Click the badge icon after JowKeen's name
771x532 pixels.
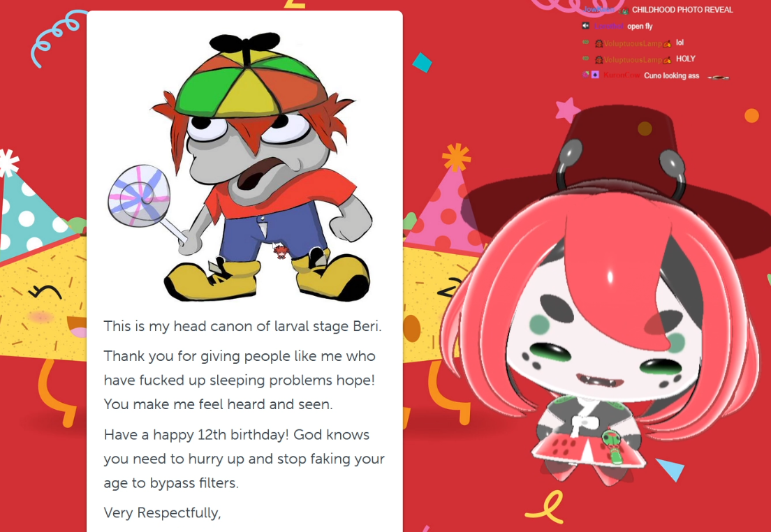(x=624, y=10)
